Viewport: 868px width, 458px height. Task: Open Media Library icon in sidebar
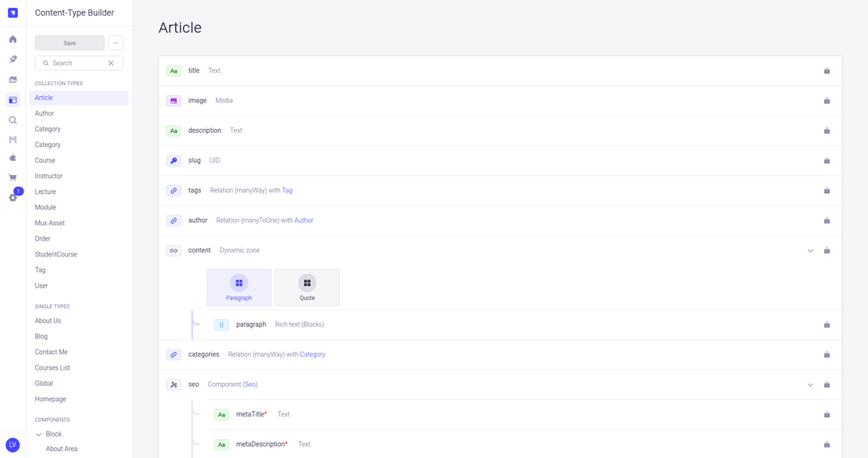(x=13, y=80)
